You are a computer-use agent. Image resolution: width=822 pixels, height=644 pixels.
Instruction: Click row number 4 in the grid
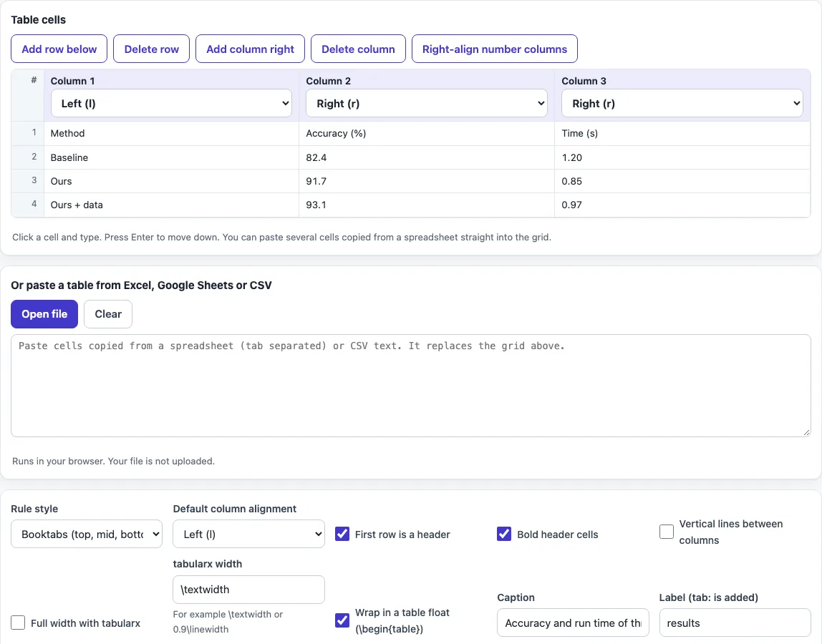28,205
